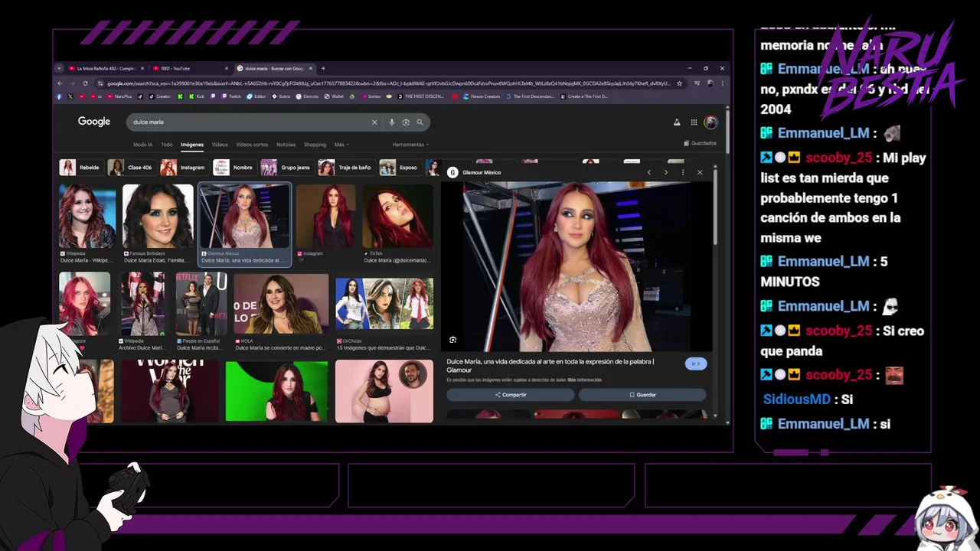
Task: Open the Facebook bookmark icon
Action: pyautogui.click(x=59, y=96)
